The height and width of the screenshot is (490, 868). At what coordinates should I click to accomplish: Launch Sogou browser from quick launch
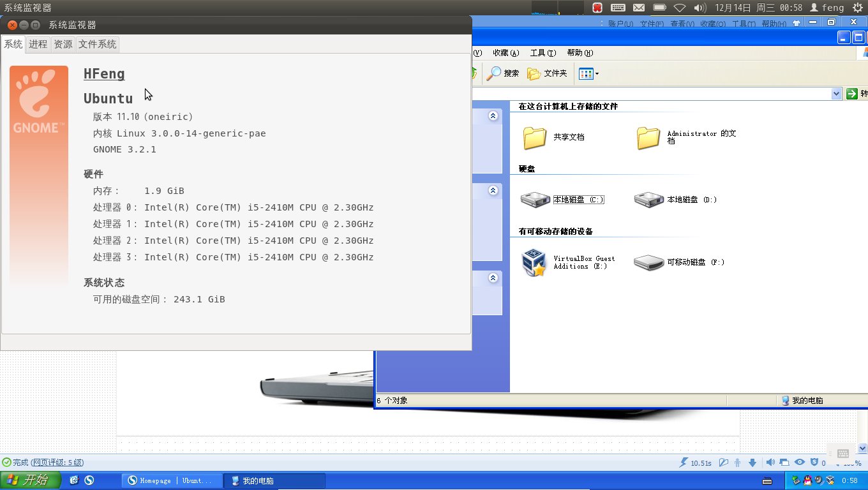tap(89, 480)
